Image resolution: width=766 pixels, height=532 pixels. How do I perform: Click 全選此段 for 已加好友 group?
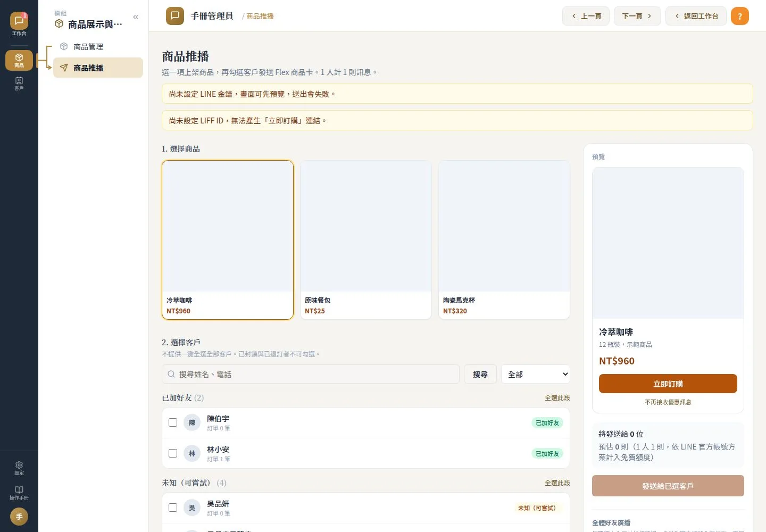point(557,398)
